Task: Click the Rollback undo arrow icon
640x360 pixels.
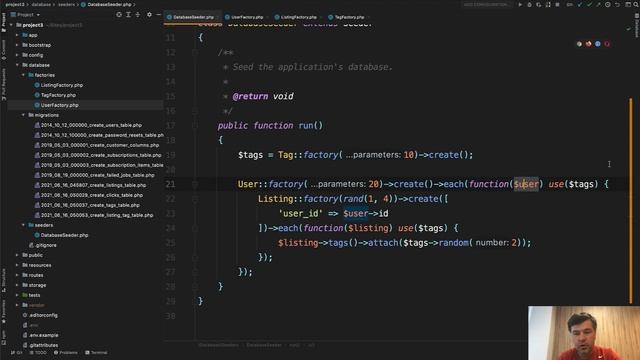Action: pos(617,4)
